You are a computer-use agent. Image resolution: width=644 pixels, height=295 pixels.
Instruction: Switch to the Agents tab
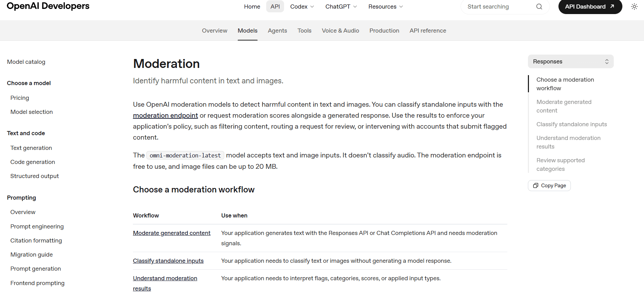[278, 31]
